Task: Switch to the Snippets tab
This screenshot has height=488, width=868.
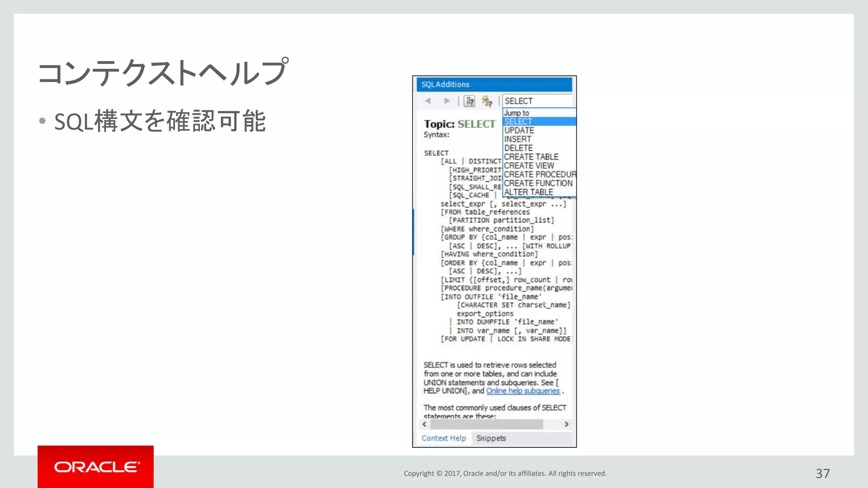Action: tap(491, 438)
